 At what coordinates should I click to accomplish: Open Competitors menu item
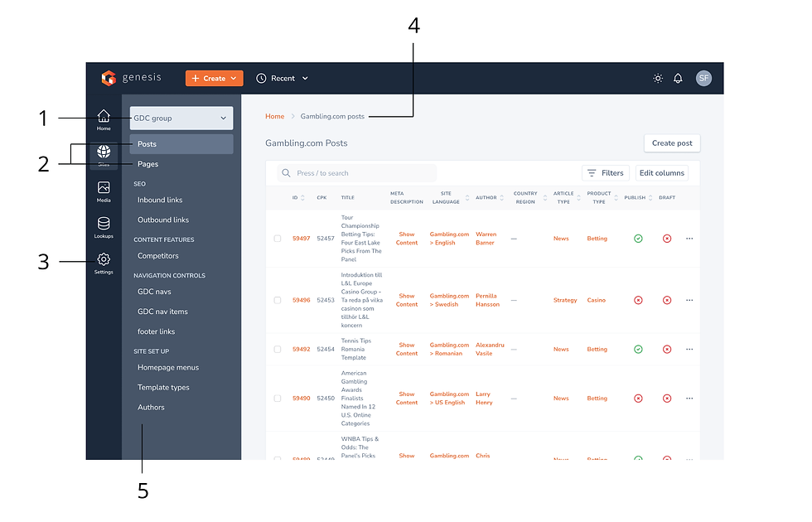158,256
